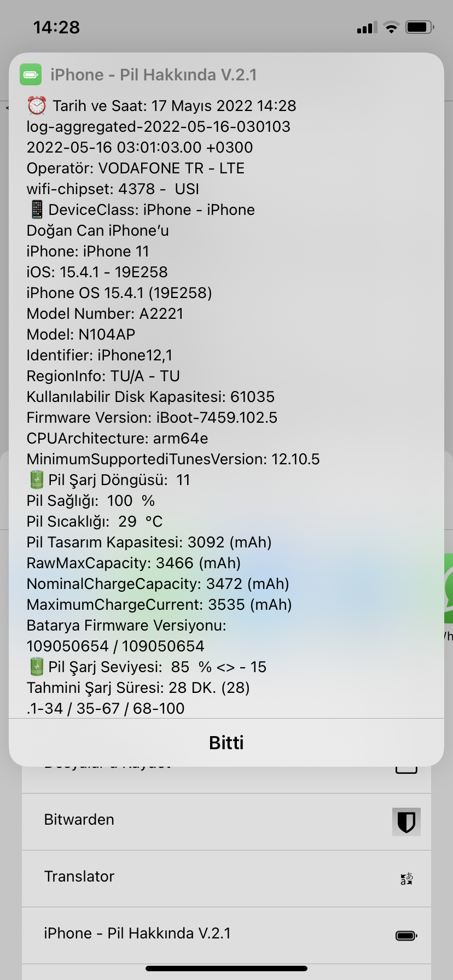Tap the alarm clock emoji icon
This screenshot has width=453, height=980.
37,106
